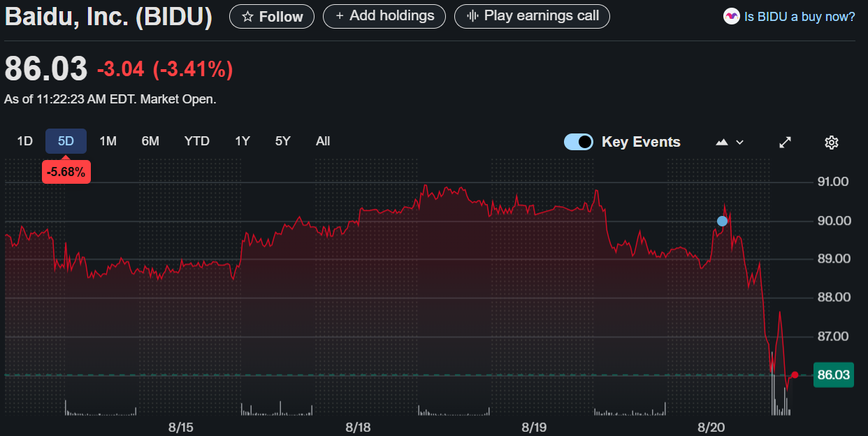
Task: Click the 87.00 axis value
Action: pos(832,336)
